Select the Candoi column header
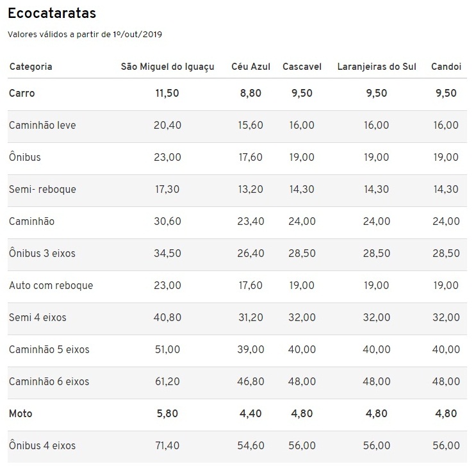The height and width of the screenshot is (471, 476). point(445,67)
